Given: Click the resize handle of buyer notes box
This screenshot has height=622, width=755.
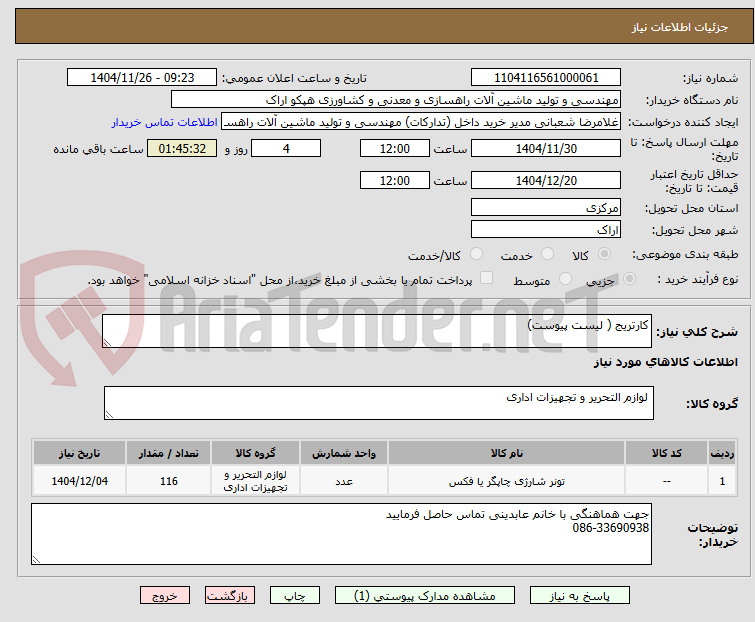Looking at the screenshot, I should click(x=36, y=559).
